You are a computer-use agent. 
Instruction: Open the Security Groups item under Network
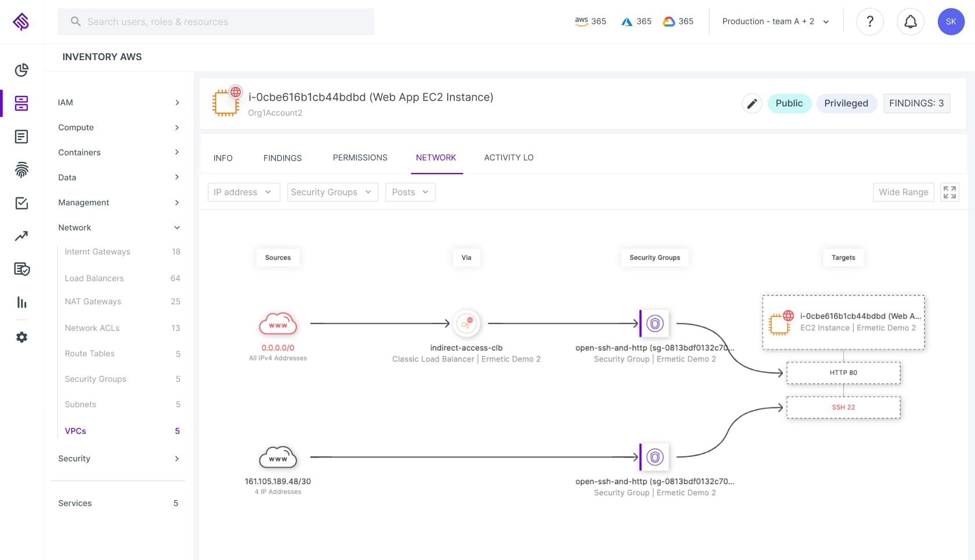point(96,379)
